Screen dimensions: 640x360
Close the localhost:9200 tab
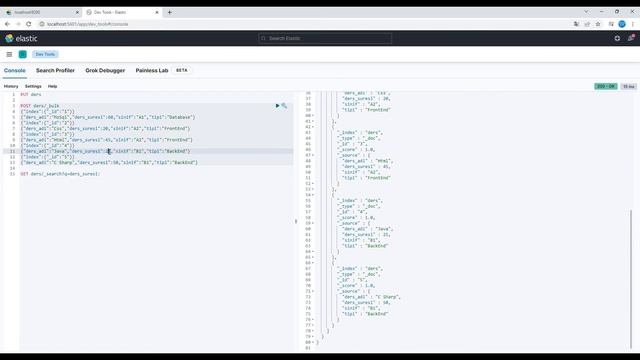tap(77, 12)
